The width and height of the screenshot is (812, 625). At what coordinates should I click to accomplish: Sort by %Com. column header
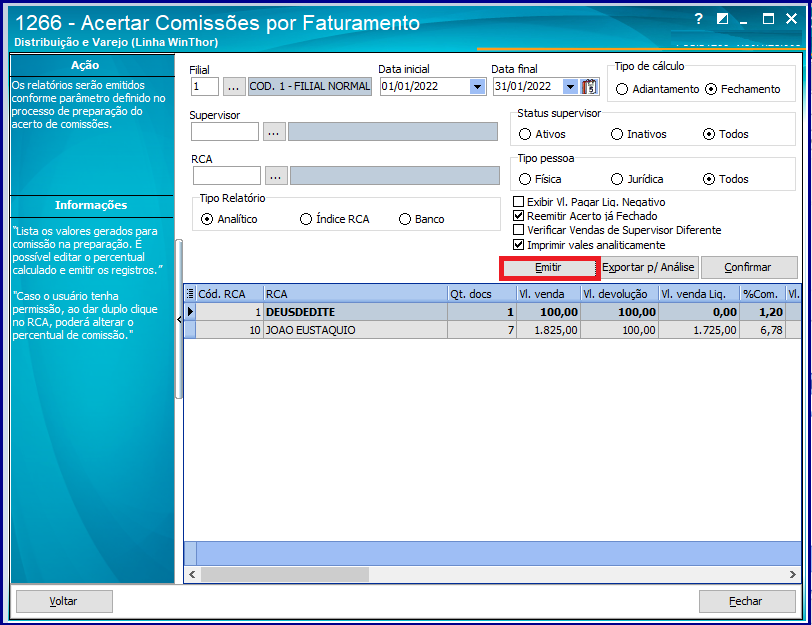click(763, 294)
